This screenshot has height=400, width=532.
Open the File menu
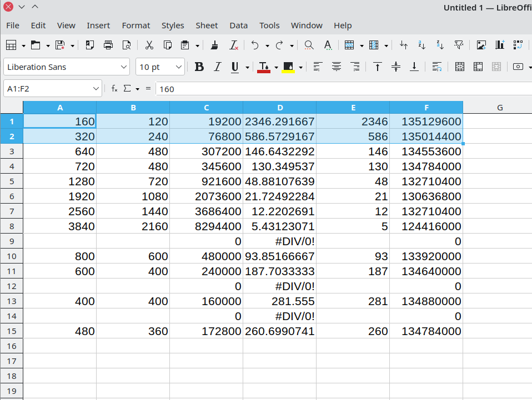pyautogui.click(x=13, y=26)
